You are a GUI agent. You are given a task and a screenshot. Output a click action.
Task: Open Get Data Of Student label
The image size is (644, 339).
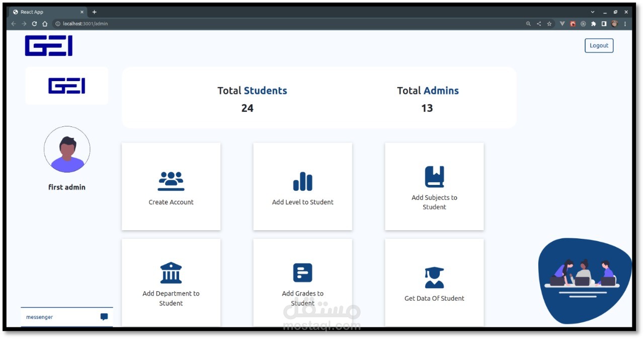click(x=434, y=298)
